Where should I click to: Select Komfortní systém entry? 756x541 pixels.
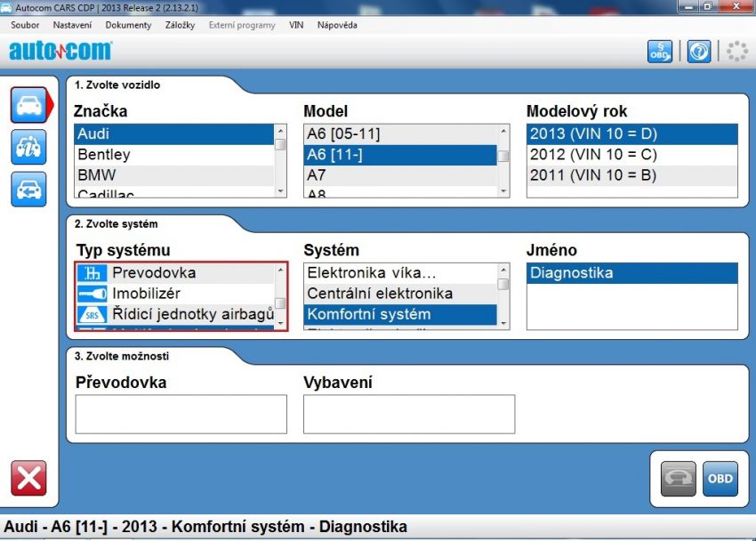coord(400,314)
